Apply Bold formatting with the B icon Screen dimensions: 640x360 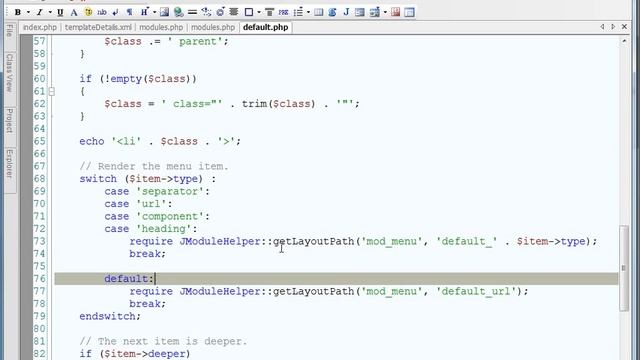pos(18,12)
